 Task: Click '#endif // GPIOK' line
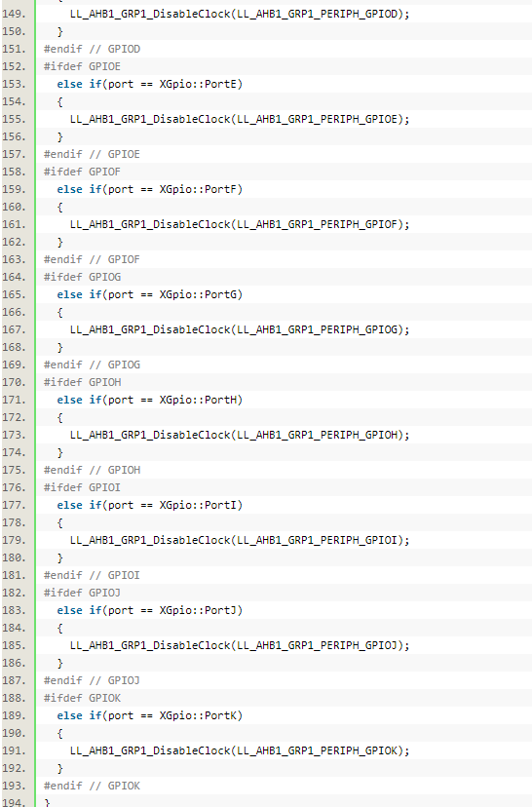pyautogui.click(x=93, y=786)
